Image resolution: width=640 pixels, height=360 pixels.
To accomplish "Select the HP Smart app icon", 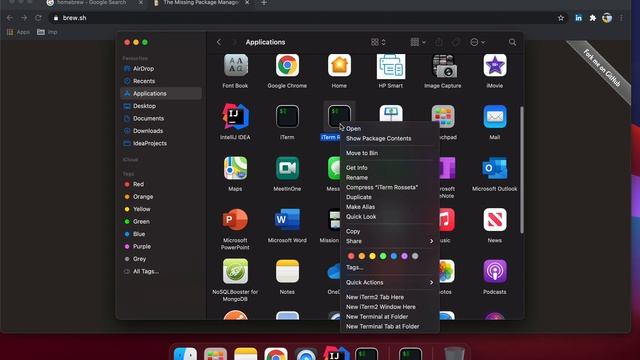I will 391,67.
